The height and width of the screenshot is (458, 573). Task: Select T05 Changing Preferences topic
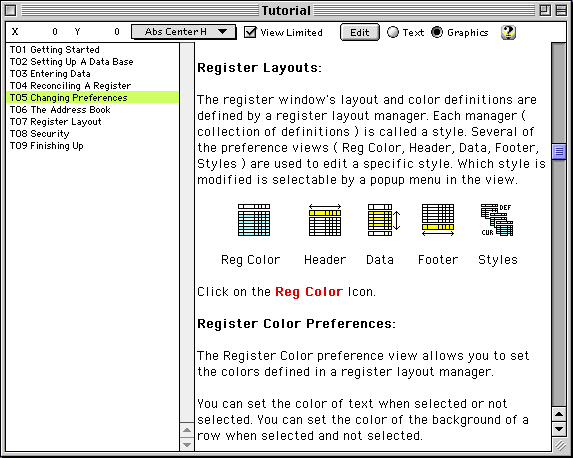(92, 97)
